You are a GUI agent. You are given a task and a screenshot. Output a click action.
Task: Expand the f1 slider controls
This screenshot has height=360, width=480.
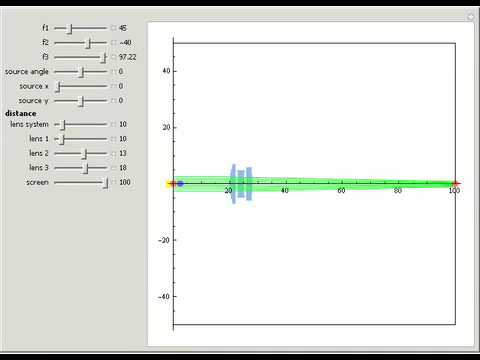click(113, 28)
